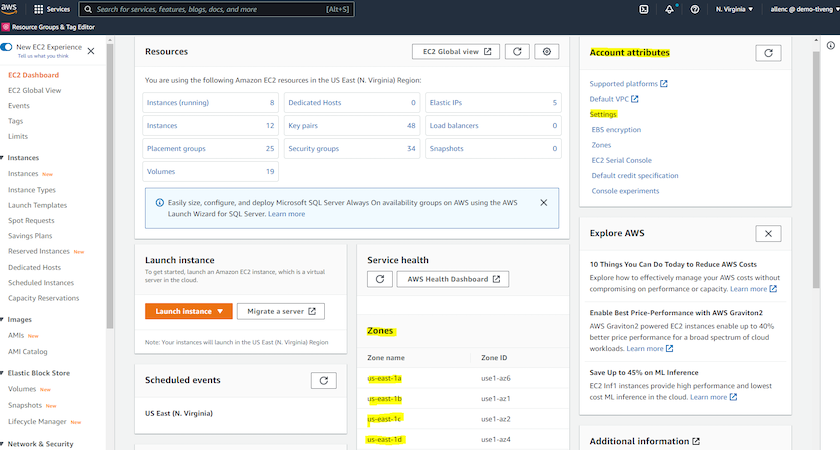Collapse the Elastic Block Store section
This screenshot has height=450, width=840.
tap(3, 373)
